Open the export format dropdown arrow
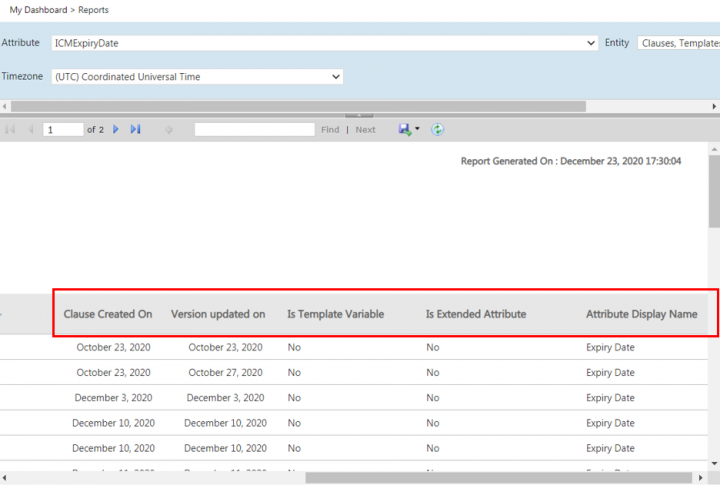720x485 pixels. [417, 130]
